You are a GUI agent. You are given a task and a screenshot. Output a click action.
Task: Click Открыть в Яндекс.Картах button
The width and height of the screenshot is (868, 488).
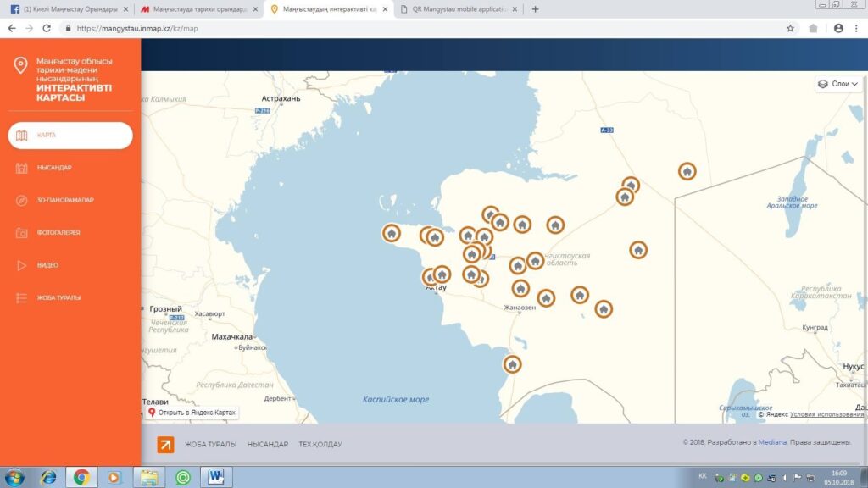click(192, 413)
